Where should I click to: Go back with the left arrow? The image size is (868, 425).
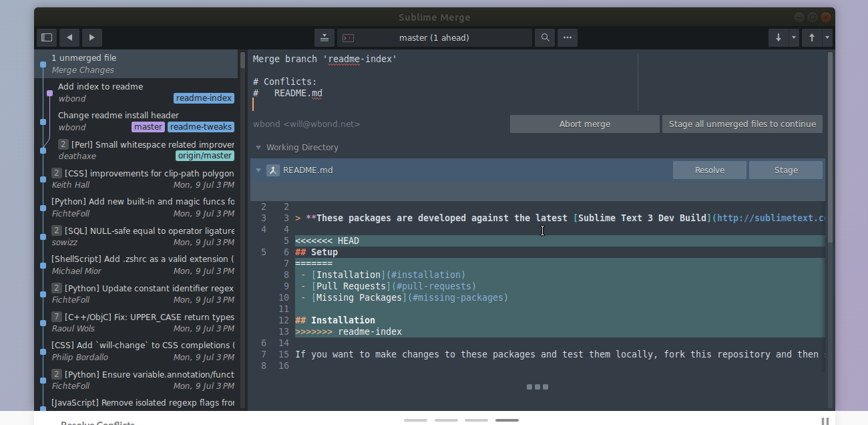pyautogui.click(x=69, y=37)
